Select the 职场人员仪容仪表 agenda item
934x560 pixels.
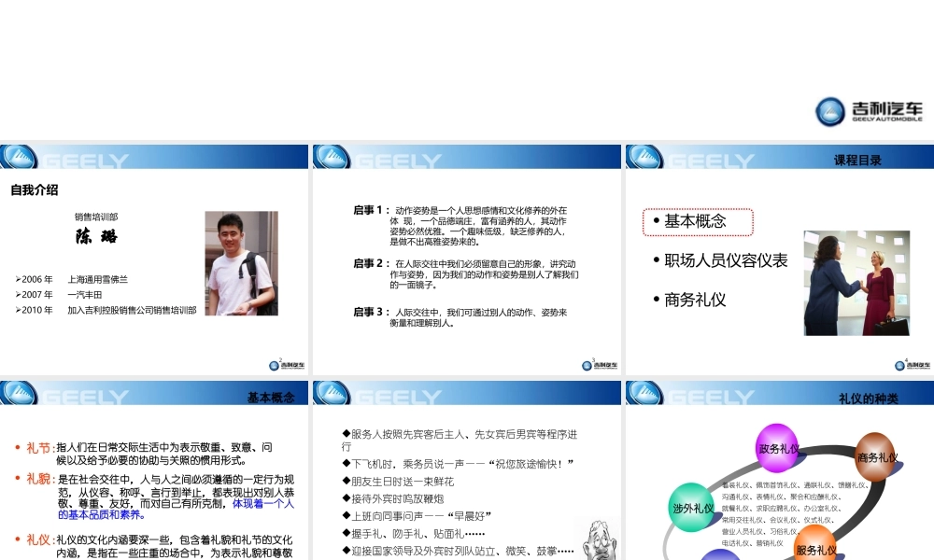point(721,260)
